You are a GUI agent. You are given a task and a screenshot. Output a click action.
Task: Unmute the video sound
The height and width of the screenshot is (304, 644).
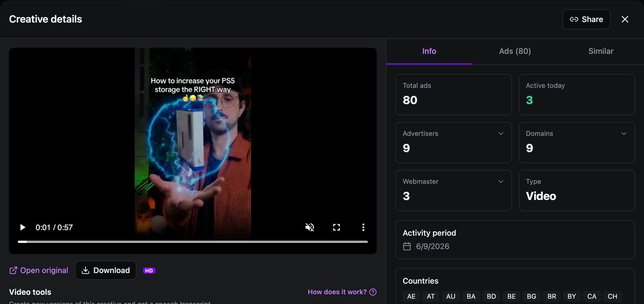coord(309,228)
